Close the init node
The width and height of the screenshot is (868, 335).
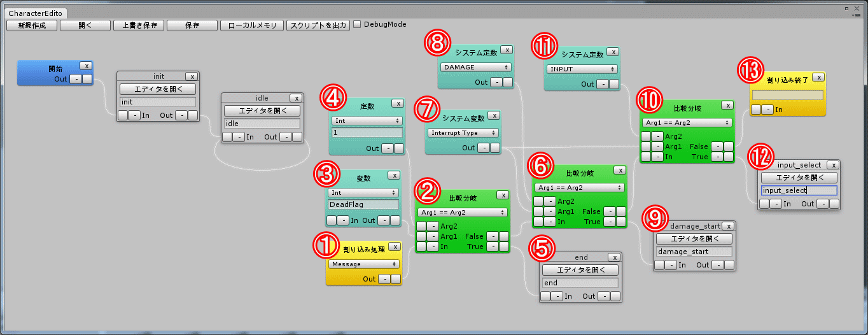(192, 76)
